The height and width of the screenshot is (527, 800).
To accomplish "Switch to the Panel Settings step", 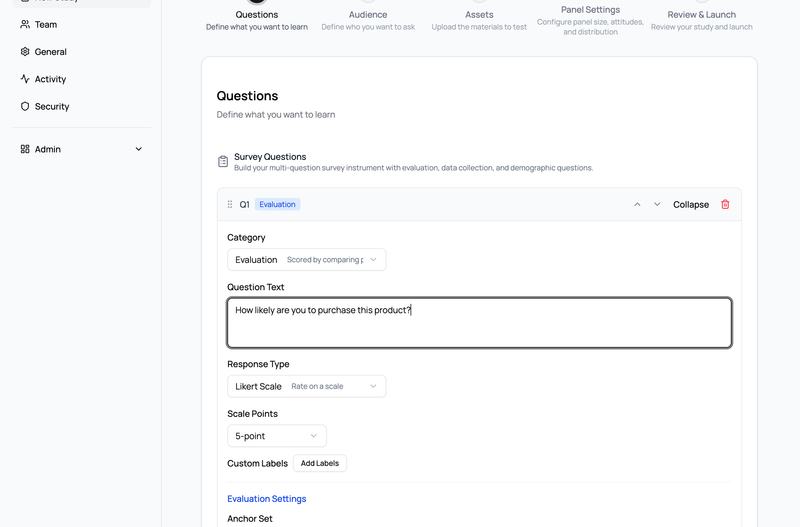I will pos(590,10).
